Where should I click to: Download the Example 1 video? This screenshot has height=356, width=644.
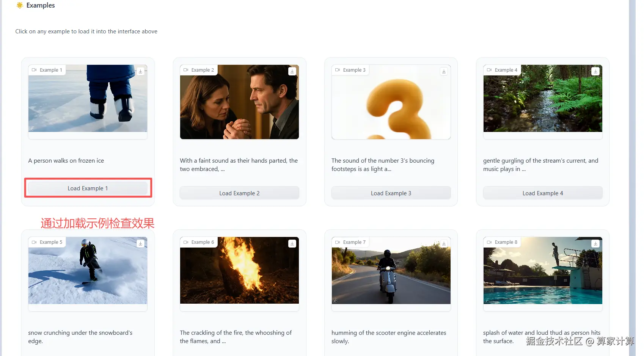pyautogui.click(x=140, y=71)
